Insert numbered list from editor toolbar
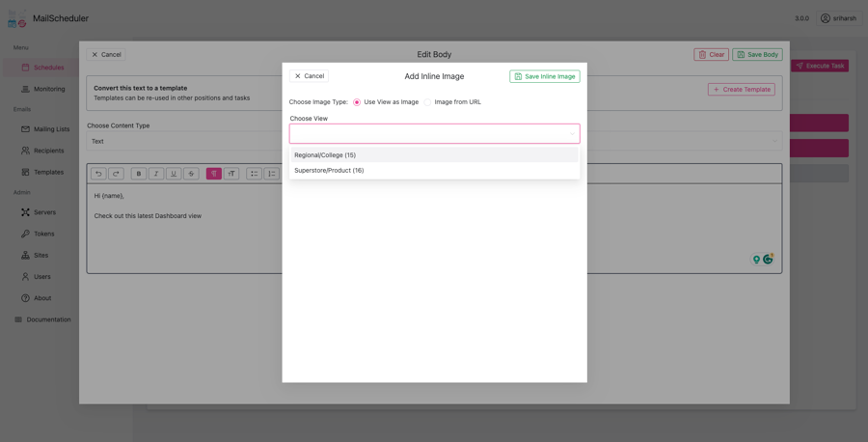The height and width of the screenshot is (442, 868). click(x=272, y=174)
